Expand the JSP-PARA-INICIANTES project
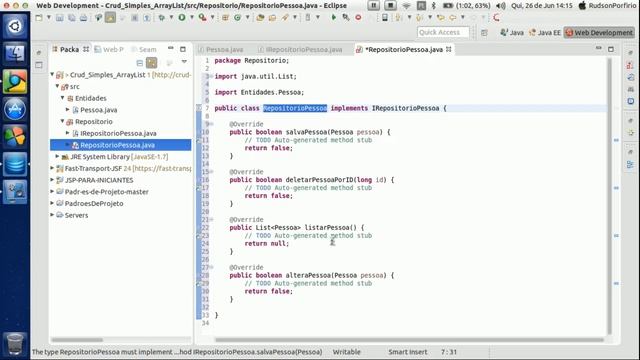640x360 pixels. point(52,180)
